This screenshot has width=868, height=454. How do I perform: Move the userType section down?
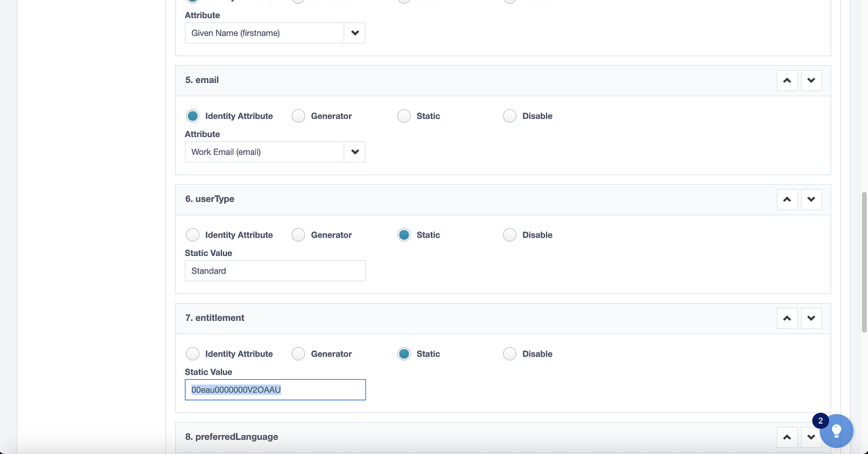pos(811,199)
